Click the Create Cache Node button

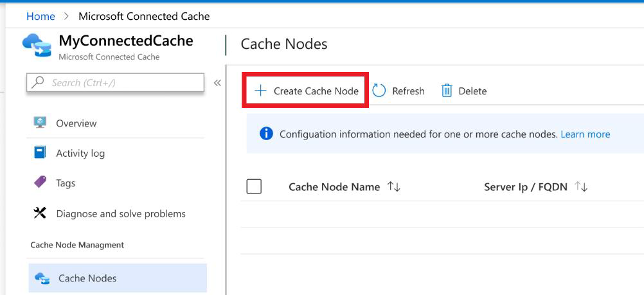[306, 91]
